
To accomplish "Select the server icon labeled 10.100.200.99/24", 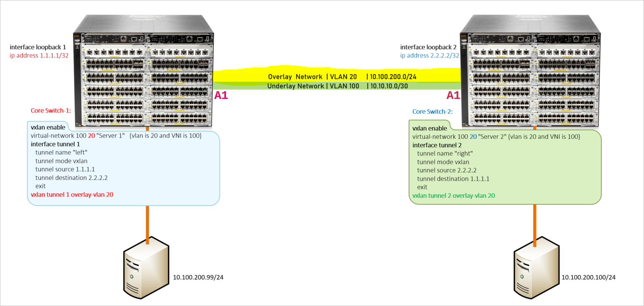I will tap(146, 268).
